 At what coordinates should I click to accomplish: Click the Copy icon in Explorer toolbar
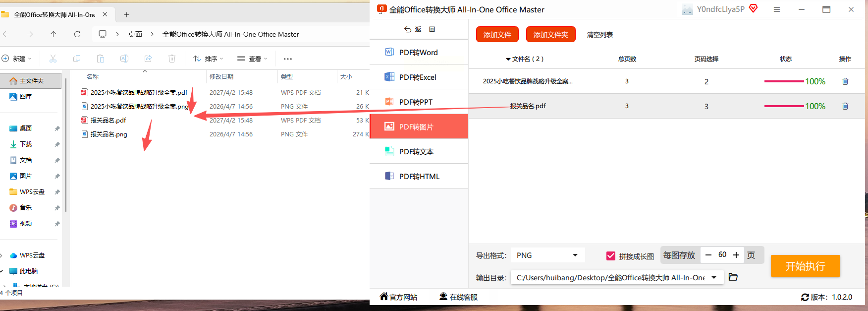click(x=77, y=59)
